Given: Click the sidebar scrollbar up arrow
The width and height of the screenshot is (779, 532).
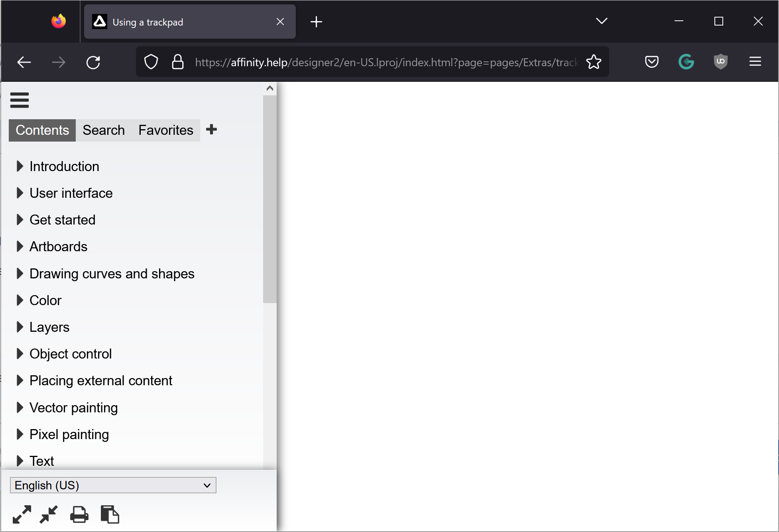Looking at the screenshot, I should 270,89.
